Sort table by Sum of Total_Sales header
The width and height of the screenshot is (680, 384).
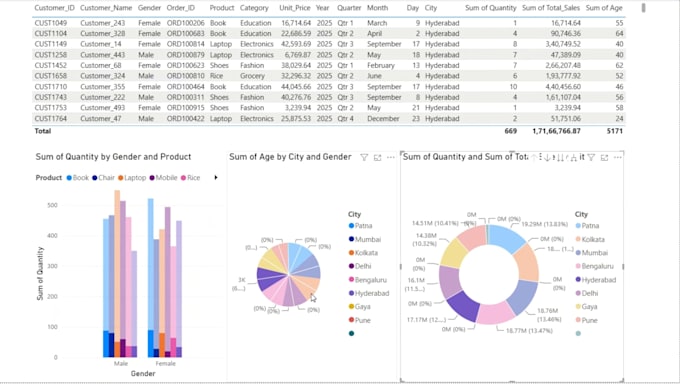(x=551, y=8)
